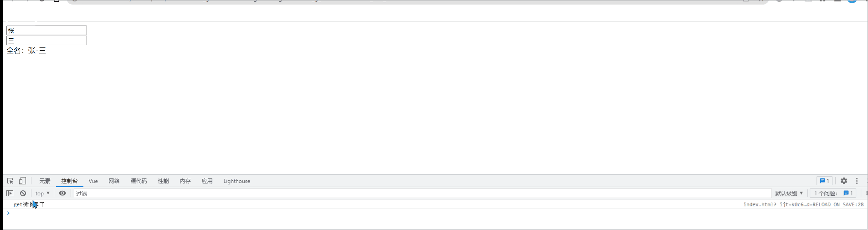Activate the inspect element picker icon

tap(10, 181)
